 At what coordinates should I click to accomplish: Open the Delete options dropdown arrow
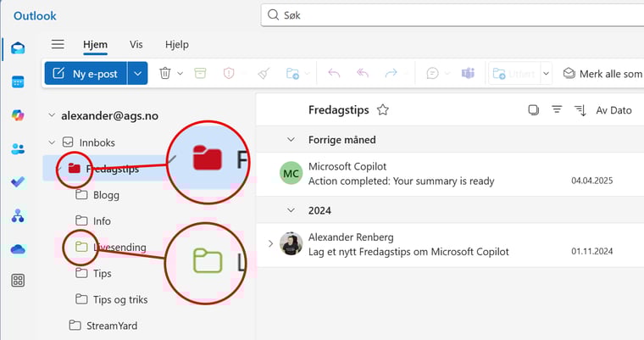(180, 74)
